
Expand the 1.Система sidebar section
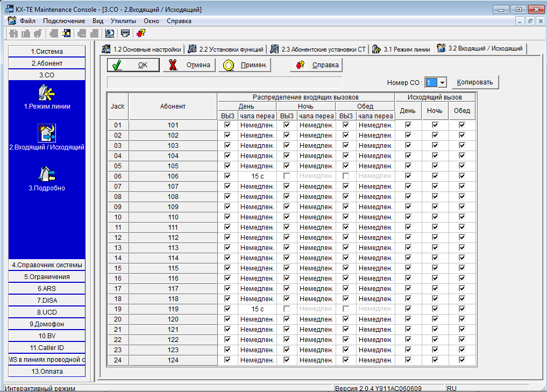click(x=47, y=51)
